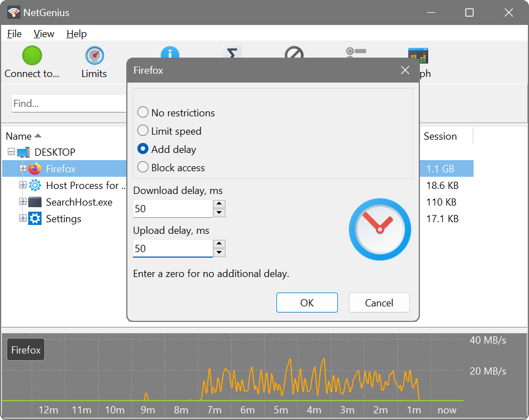Click the 1.1 GB session value
The width and height of the screenshot is (529, 420).
point(440,168)
